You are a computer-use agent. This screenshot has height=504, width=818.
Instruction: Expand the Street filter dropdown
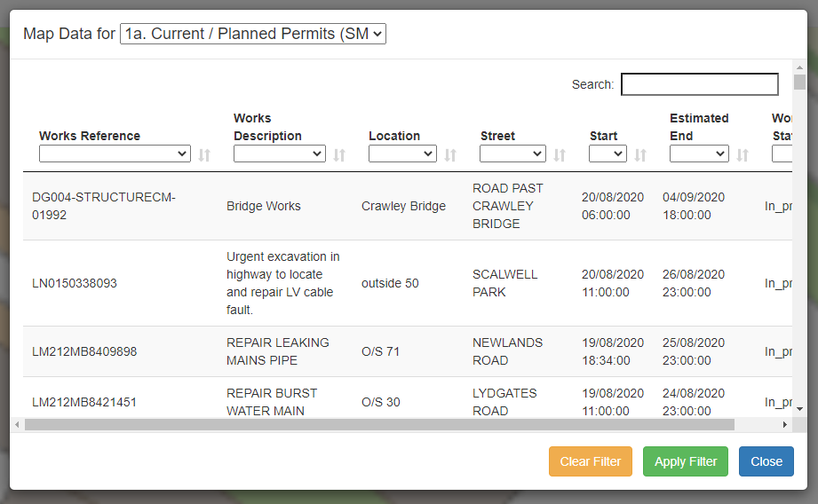click(x=512, y=154)
